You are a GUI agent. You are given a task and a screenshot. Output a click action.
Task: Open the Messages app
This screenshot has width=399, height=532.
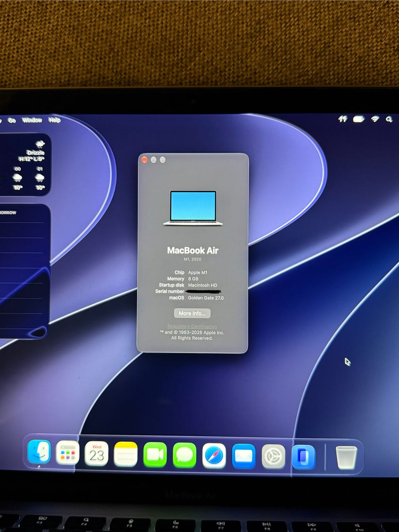185,455
